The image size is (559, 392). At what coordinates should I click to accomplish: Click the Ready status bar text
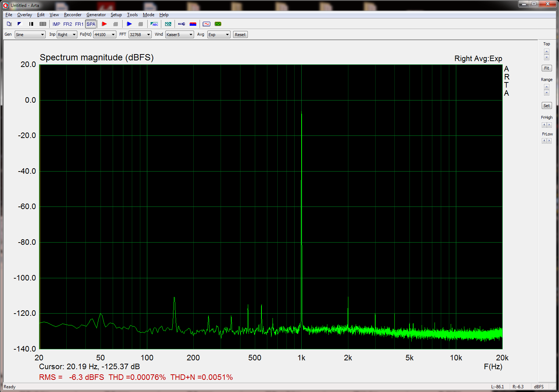[10, 387]
